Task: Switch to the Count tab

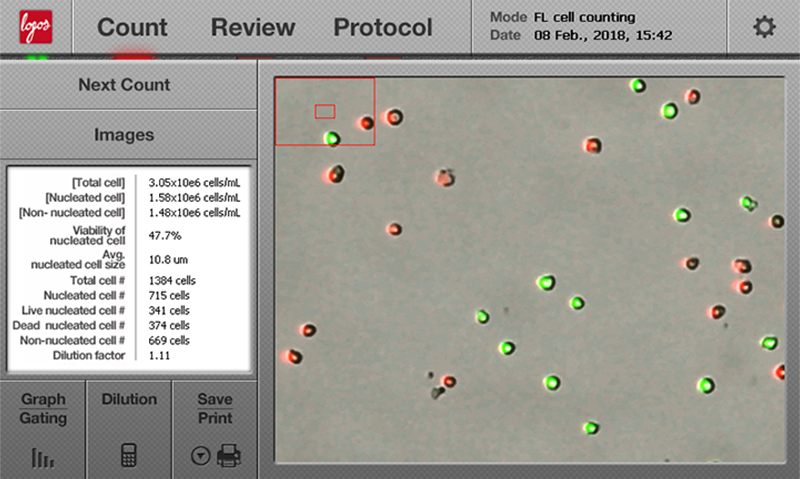Action: tap(132, 27)
